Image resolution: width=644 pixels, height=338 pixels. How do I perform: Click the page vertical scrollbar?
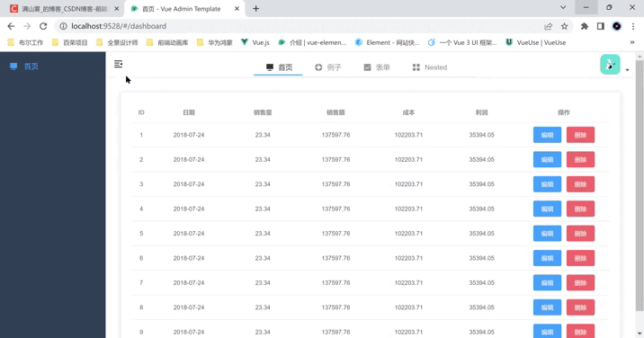point(640,185)
